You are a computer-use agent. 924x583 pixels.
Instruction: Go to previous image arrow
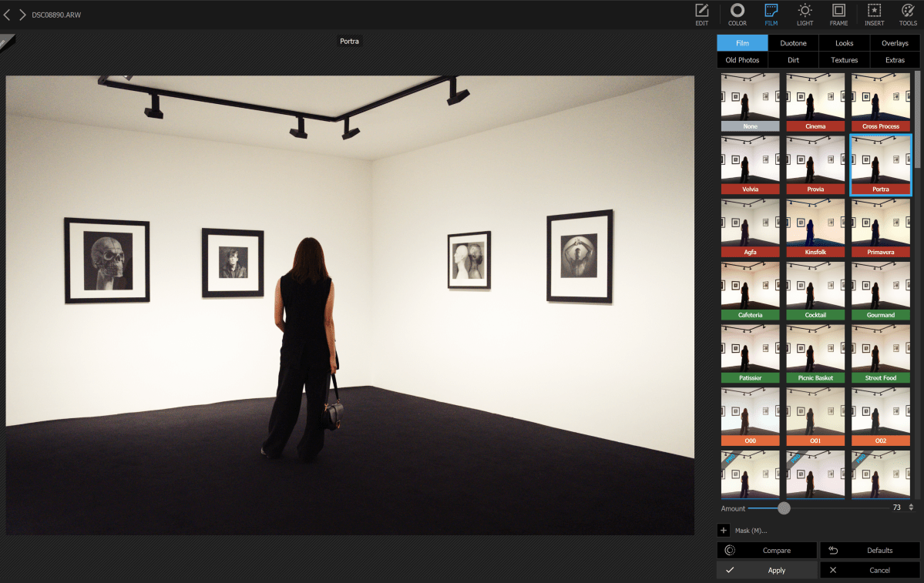point(7,15)
